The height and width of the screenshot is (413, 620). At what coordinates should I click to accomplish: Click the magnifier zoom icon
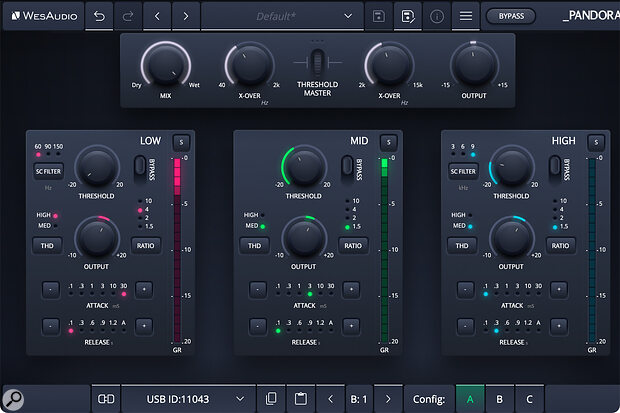tap(13, 399)
